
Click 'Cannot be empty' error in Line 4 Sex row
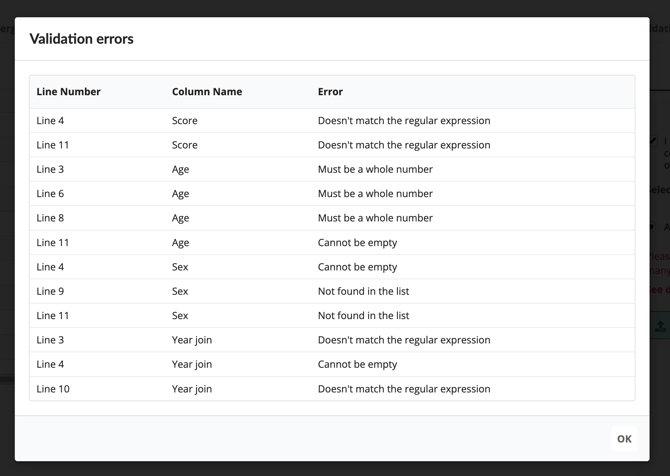[357, 267]
